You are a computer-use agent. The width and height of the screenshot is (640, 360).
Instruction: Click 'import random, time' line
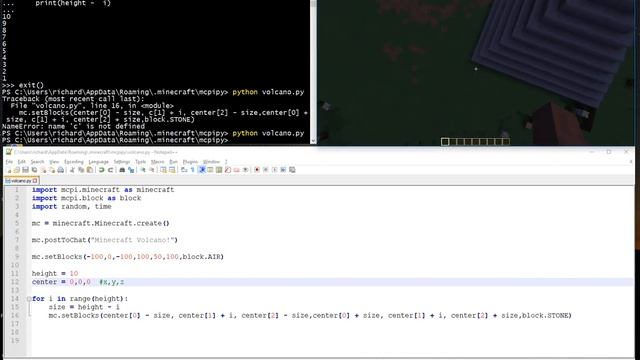click(71, 207)
